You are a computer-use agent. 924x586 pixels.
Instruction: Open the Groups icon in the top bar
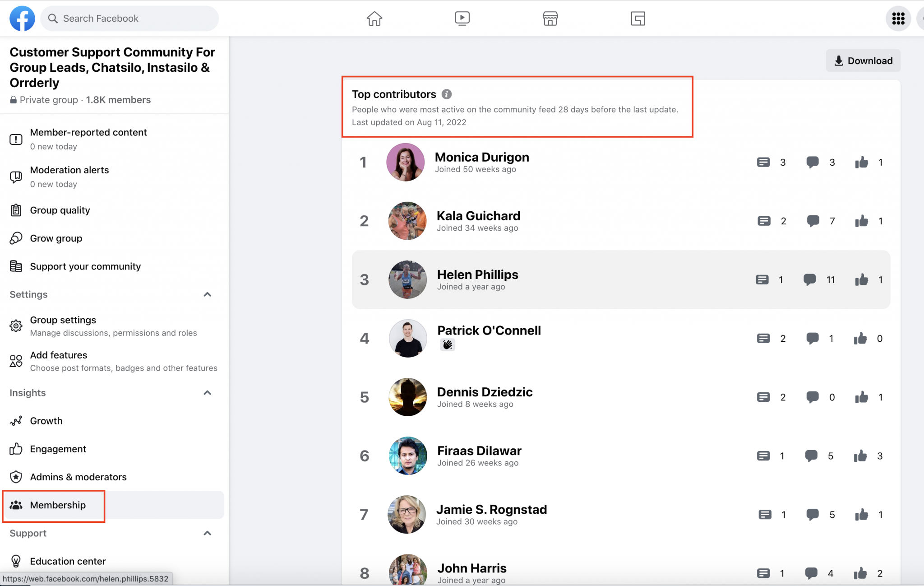point(638,19)
